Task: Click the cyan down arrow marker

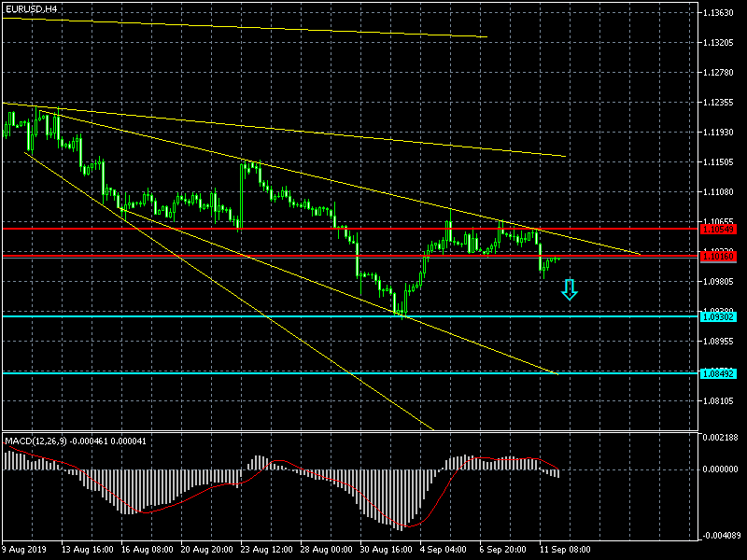Action: point(569,290)
